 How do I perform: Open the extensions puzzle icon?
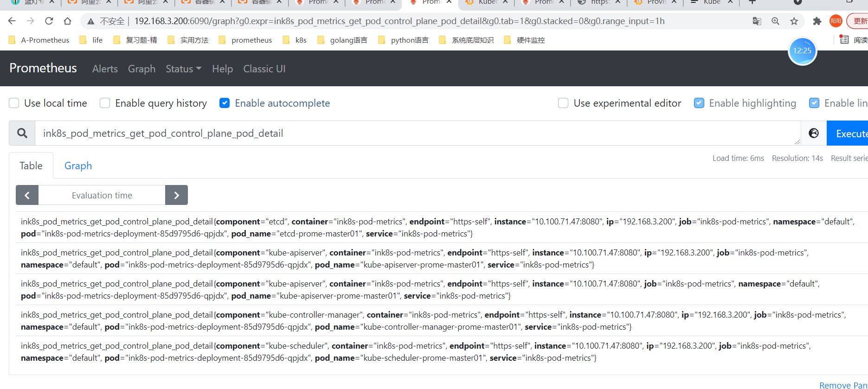[817, 21]
